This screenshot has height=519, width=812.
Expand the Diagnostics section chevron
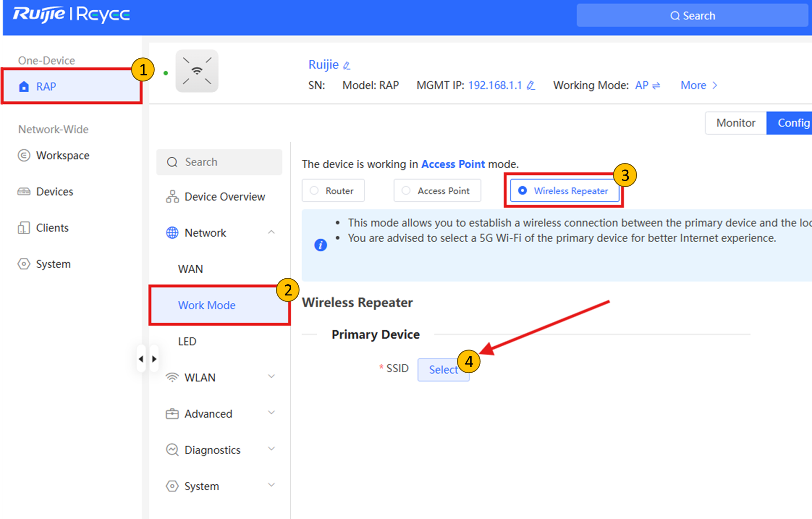271,449
